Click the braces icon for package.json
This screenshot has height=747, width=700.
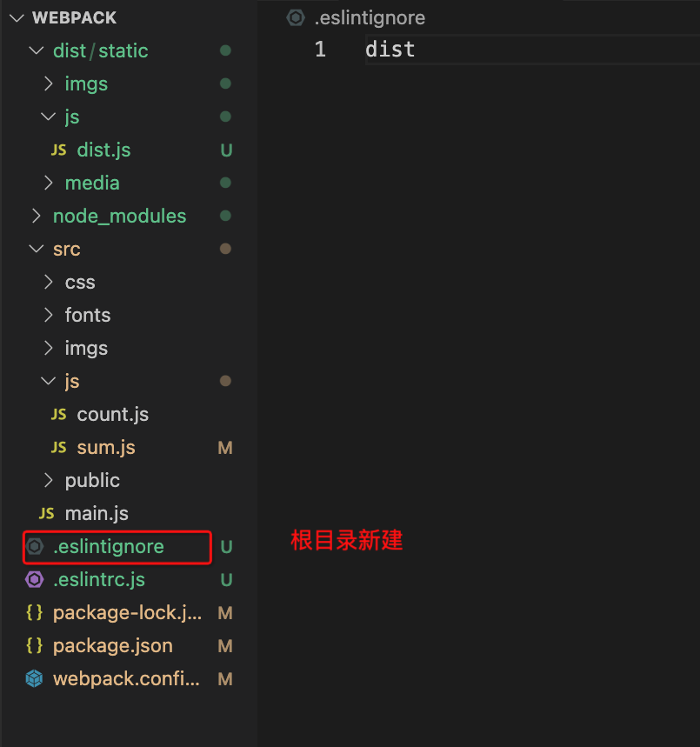click(x=35, y=645)
